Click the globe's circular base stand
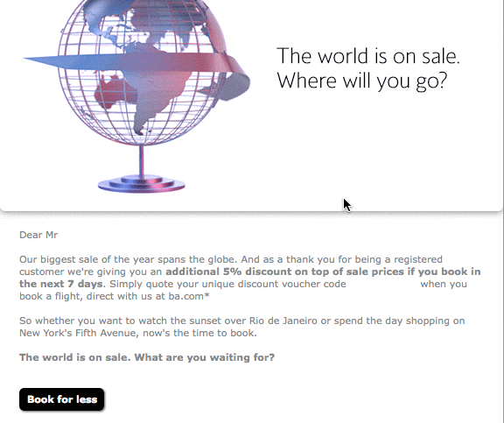 142,184
